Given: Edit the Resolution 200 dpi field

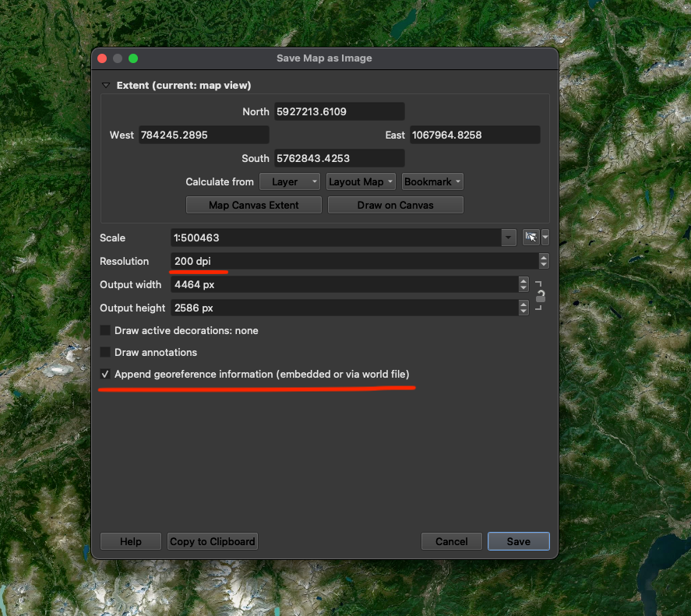Looking at the screenshot, I should point(354,262).
